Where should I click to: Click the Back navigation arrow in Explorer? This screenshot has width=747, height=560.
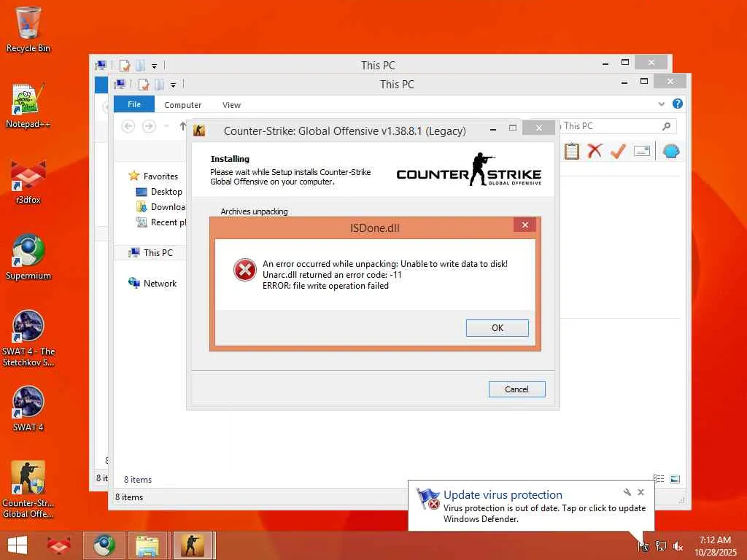(x=128, y=126)
